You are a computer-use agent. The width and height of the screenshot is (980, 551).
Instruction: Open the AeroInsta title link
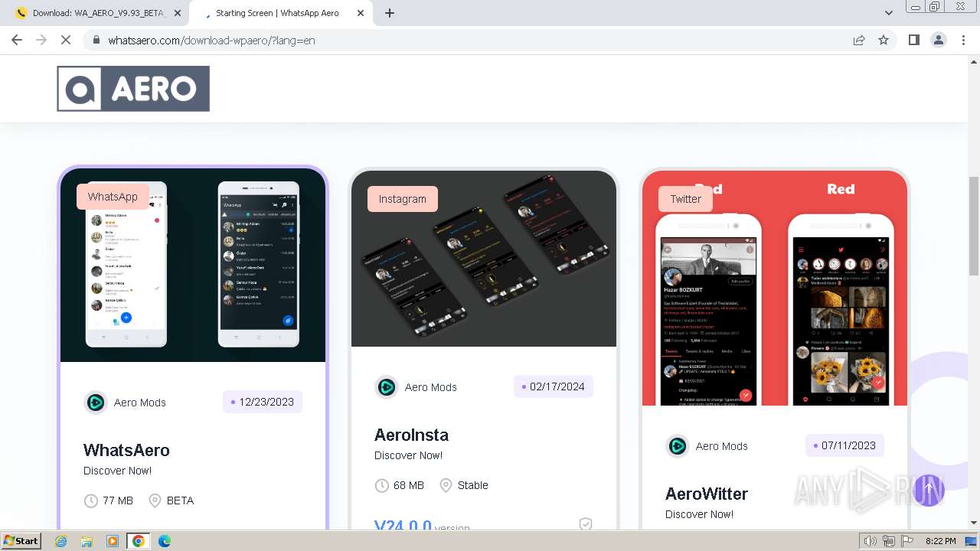coord(411,435)
